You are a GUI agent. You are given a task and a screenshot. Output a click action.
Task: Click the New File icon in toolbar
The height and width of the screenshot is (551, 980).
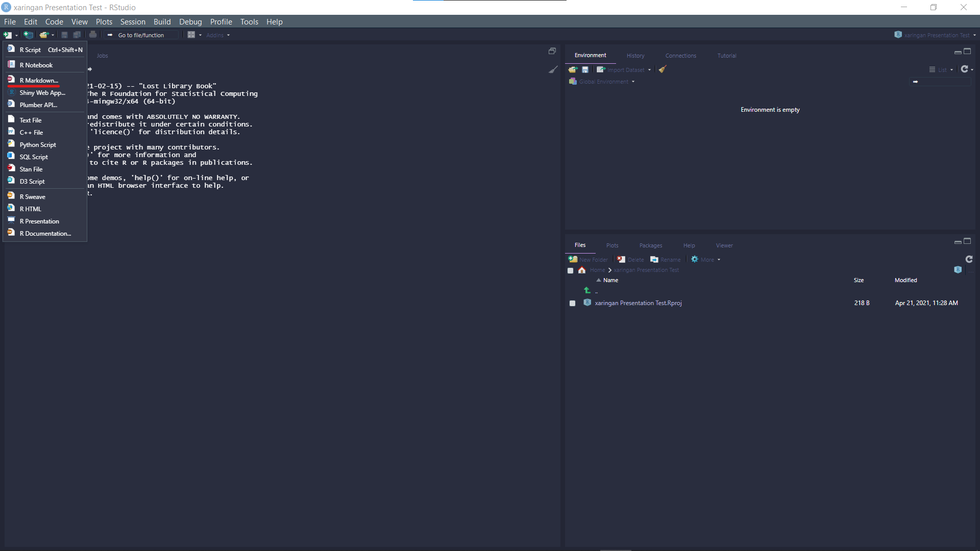tap(8, 35)
